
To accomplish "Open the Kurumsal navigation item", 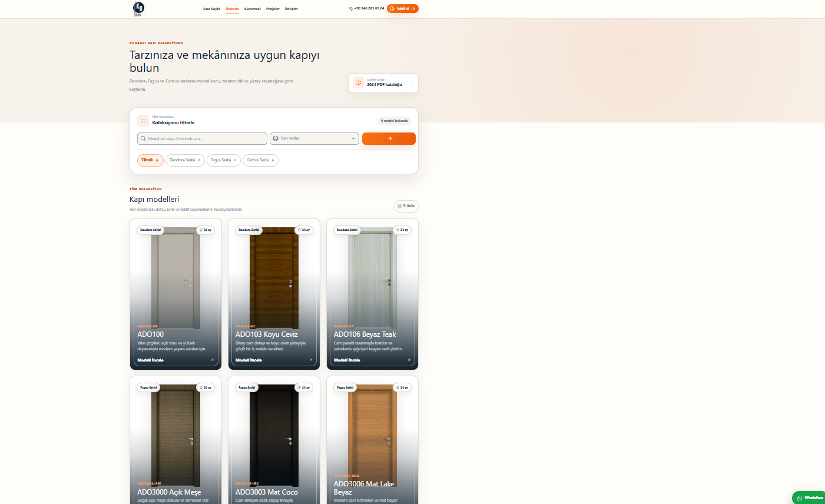I will coord(253,9).
